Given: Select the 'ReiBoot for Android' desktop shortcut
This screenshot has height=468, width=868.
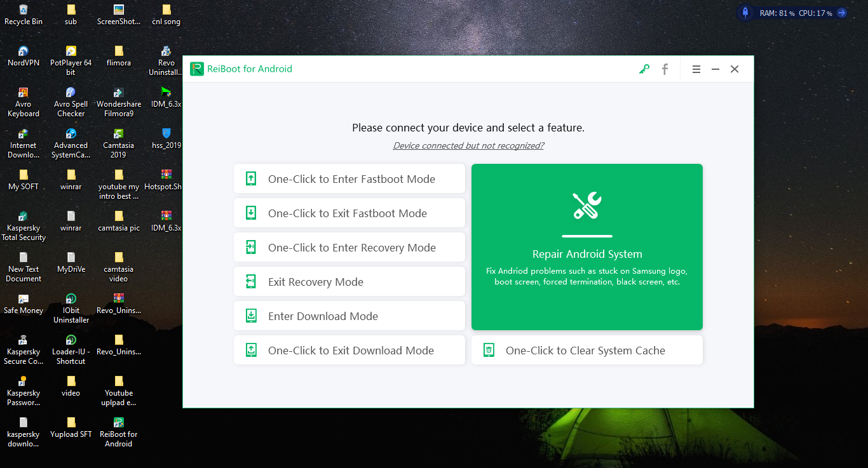Looking at the screenshot, I should click(x=119, y=432).
